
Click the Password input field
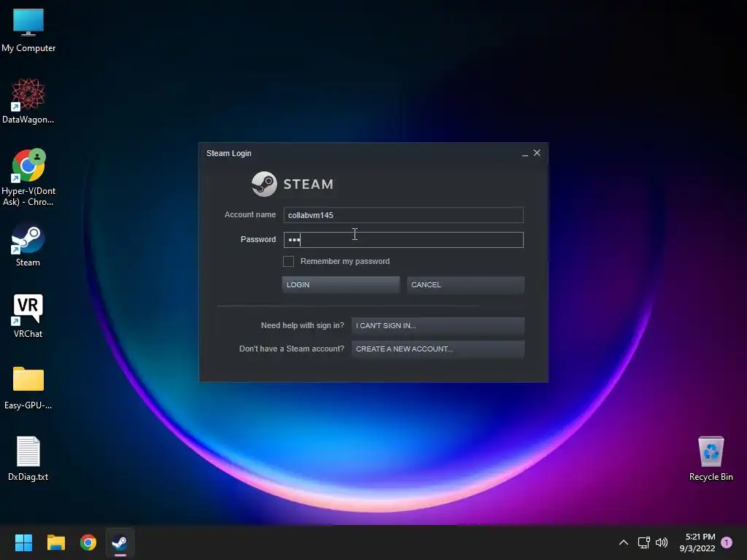tap(403, 240)
